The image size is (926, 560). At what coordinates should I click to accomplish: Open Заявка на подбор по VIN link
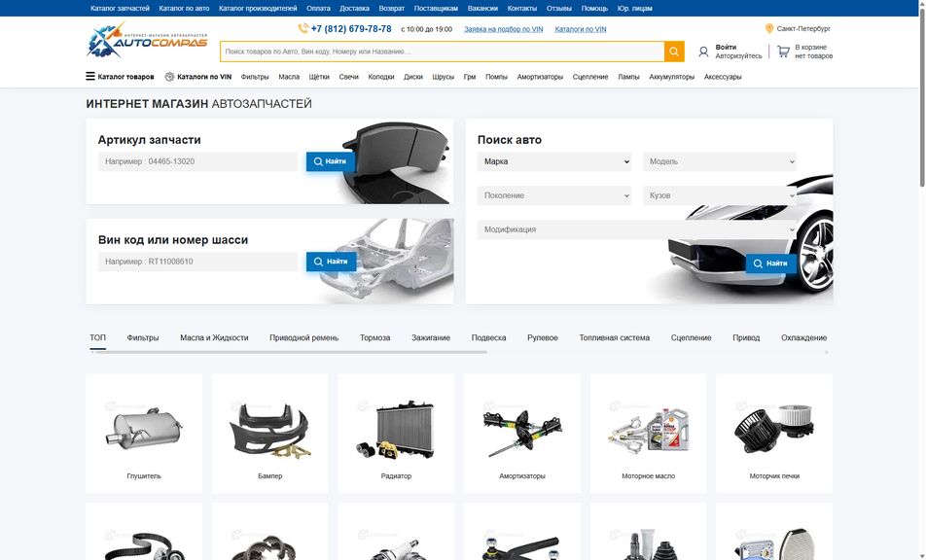503,29
